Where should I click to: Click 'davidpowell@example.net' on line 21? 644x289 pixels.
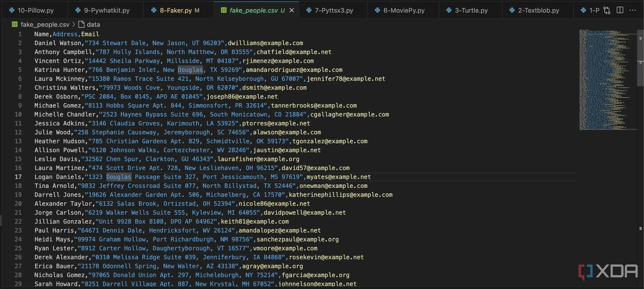coord(305,213)
